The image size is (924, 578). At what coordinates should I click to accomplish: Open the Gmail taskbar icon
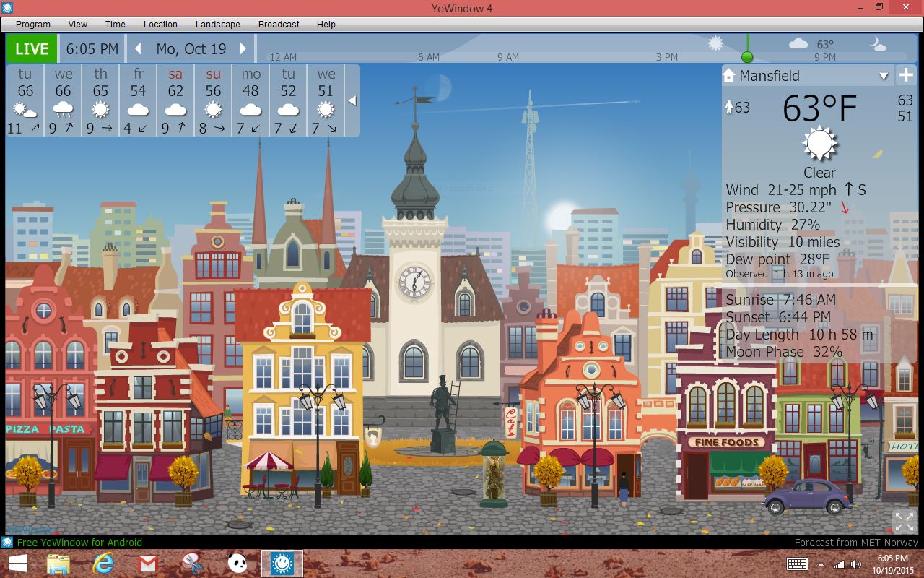[x=148, y=564]
